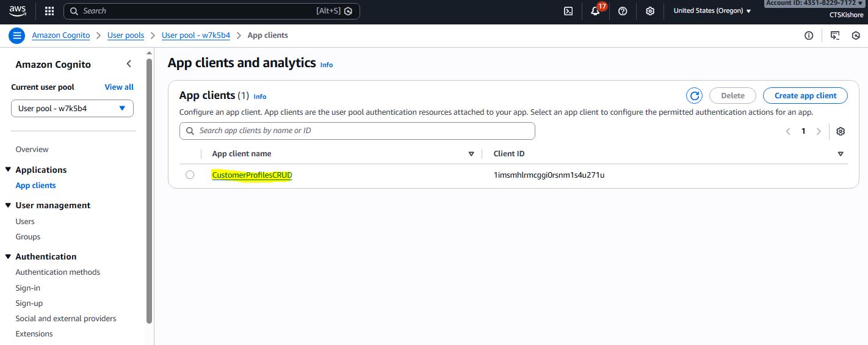The height and width of the screenshot is (345, 868).
Task: Open Authentication methods in the sidebar
Action: coord(57,272)
